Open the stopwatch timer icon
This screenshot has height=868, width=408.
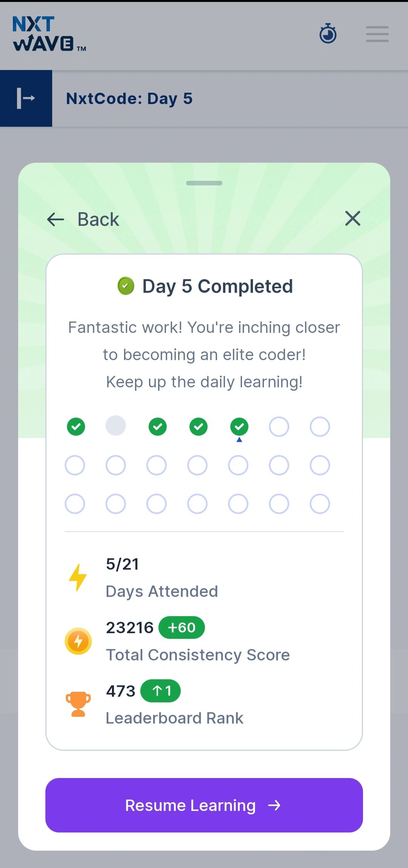[x=328, y=34]
